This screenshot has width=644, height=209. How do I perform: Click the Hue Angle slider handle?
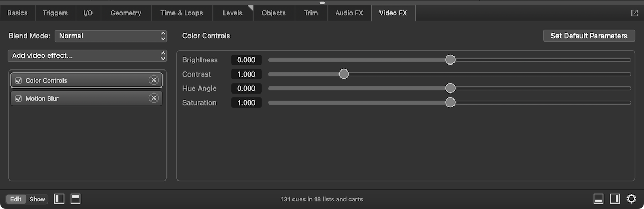[x=451, y=88]
